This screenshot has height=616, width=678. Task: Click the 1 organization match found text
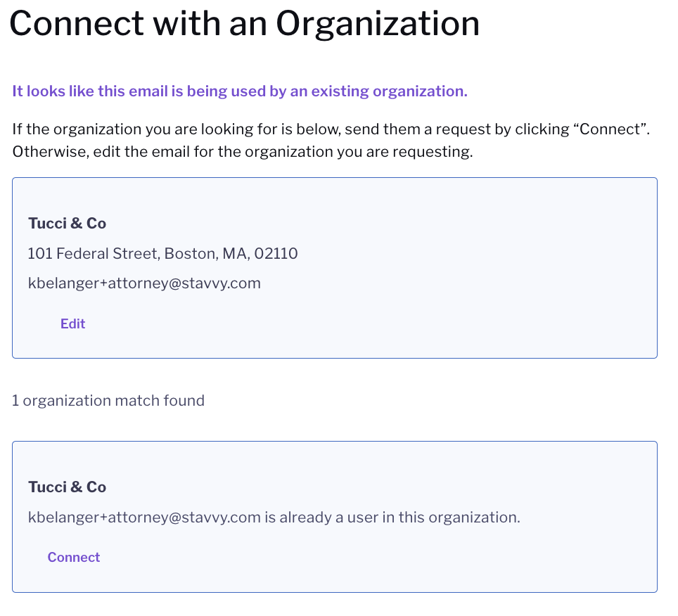coord(108,401)
